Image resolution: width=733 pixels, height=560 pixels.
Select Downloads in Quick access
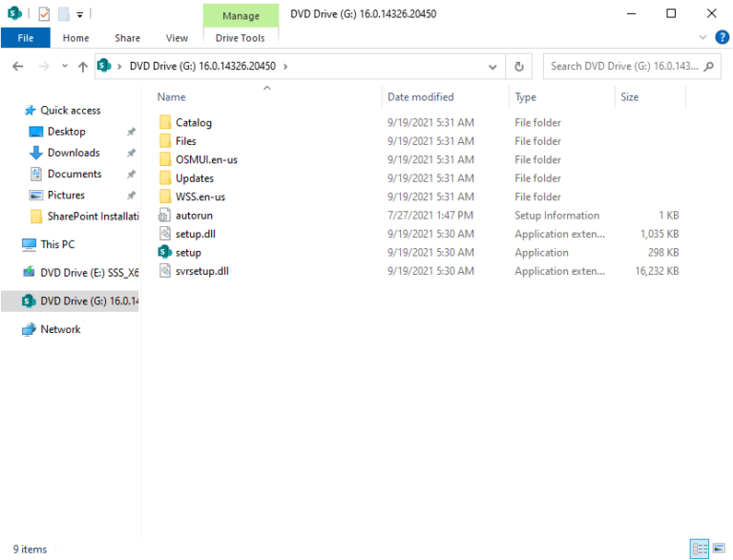coord(73,153)
